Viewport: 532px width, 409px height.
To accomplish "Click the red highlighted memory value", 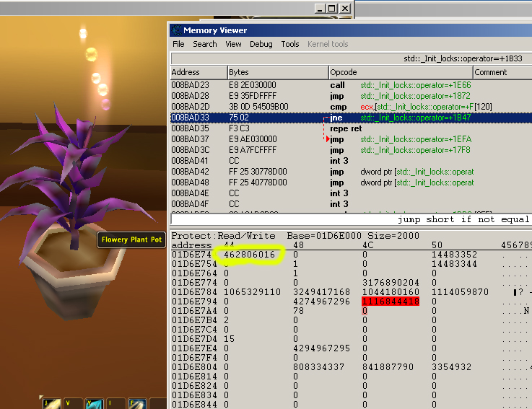I will click(x=390, y=301).
